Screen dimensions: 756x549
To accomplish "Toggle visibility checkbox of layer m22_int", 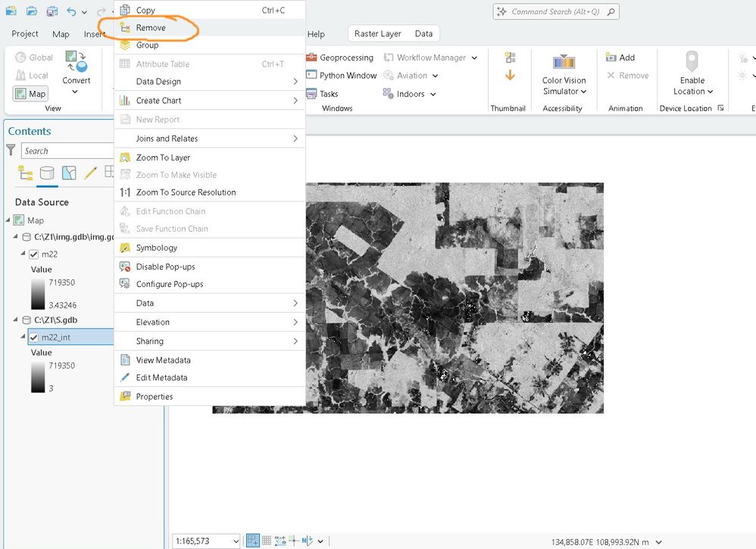I will pos(34,338).
